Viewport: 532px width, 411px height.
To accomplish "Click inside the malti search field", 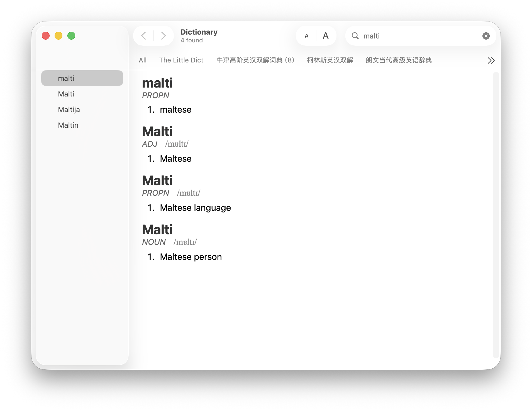I will coord(404,36).
